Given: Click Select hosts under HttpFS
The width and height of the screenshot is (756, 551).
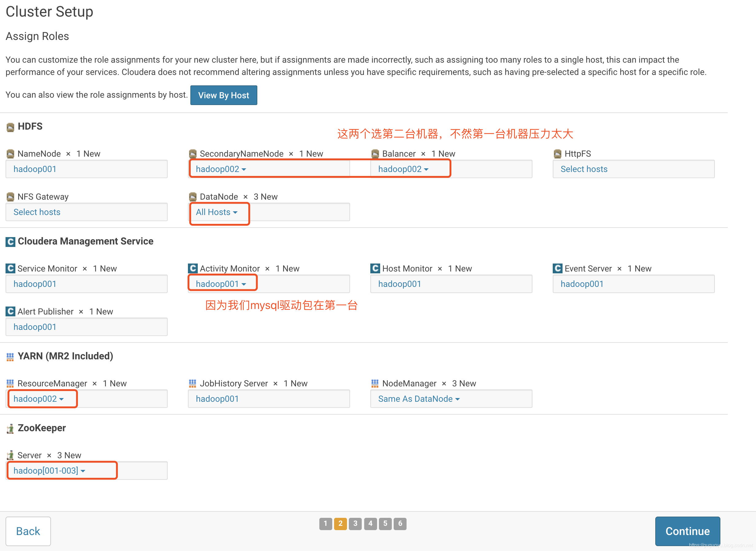Looking at the screenshot, I should 584,169.
